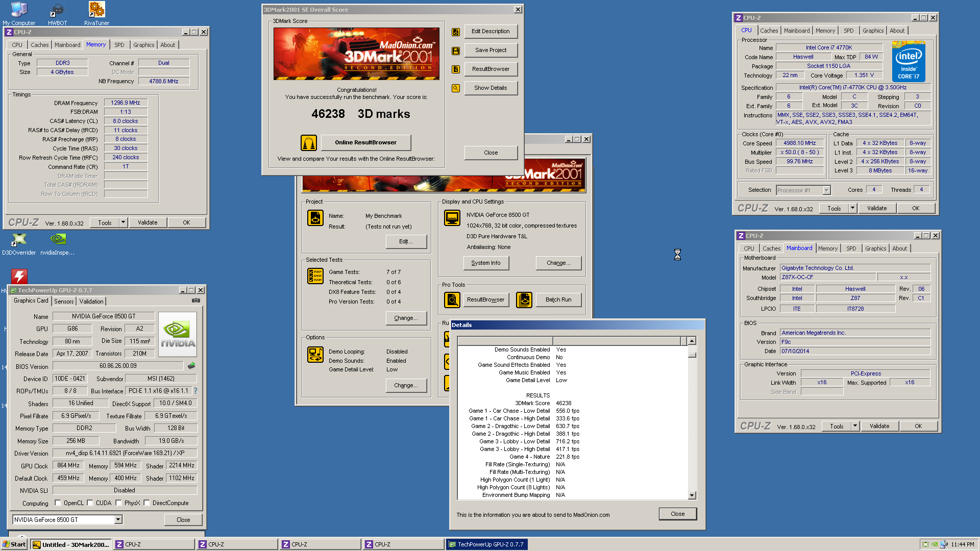Click the Online ResultBrowser button
The width and height of the screenshot is (980, 551).
tap(366, 142)
